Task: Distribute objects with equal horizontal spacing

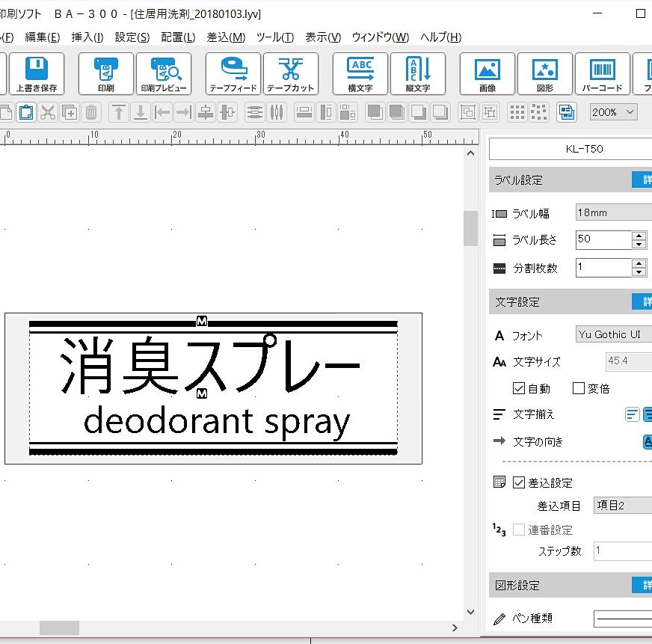Action: (x=277, y=112)
